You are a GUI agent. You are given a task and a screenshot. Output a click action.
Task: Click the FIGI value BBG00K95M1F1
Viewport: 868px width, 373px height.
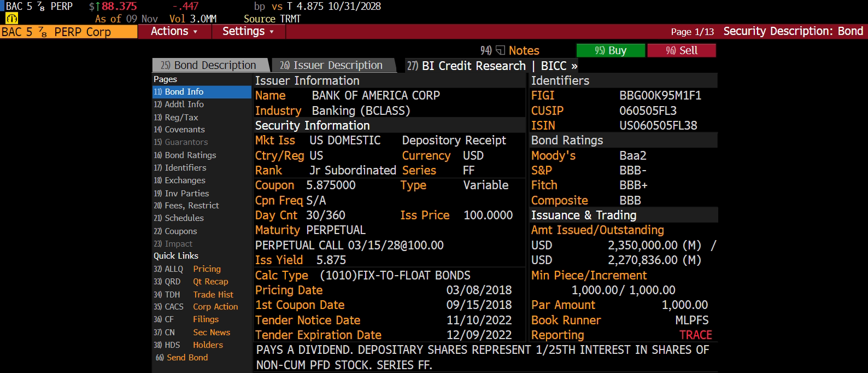click(x=660, y=96)
